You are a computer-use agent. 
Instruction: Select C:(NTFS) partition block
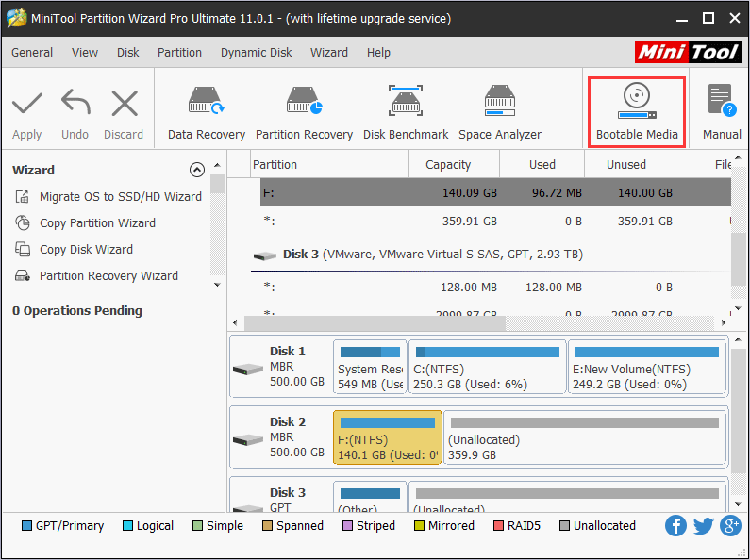[488, 367]
